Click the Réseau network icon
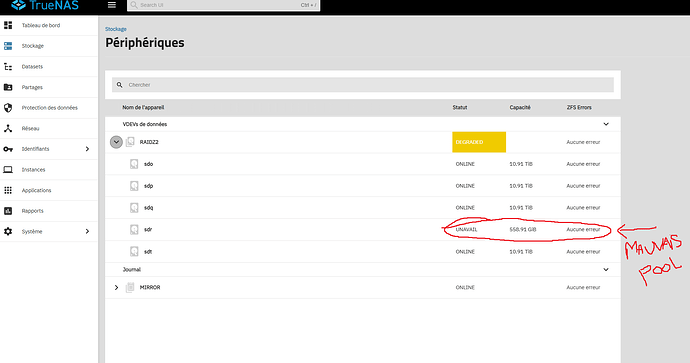 8,128
